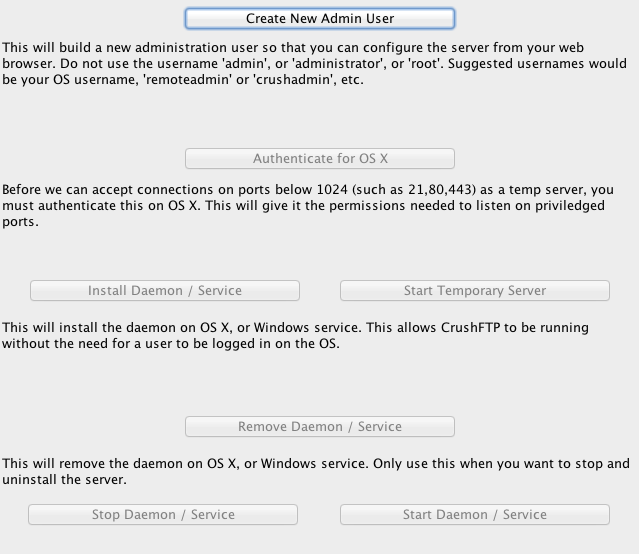Click Remove Daemon / Service button
Image resolution: width=639 pixels, height=554 pixels.
(320, 426)
